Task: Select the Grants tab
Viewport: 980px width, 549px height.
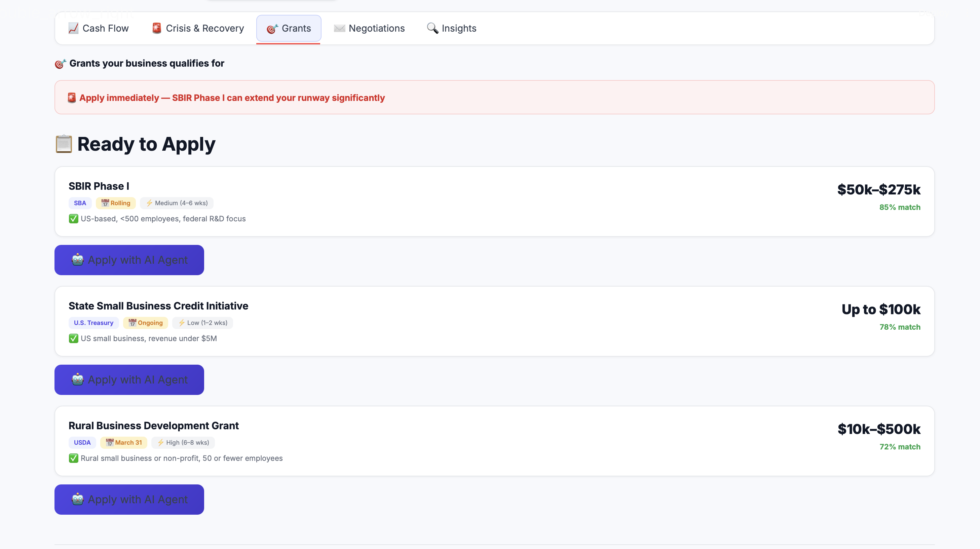Action: click(x=289, y=28)
